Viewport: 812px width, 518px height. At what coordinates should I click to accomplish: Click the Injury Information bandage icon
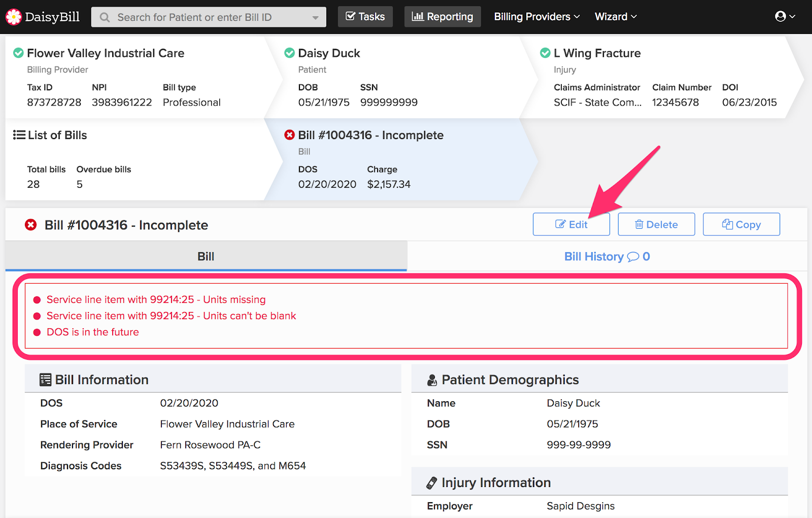[432, 483]
